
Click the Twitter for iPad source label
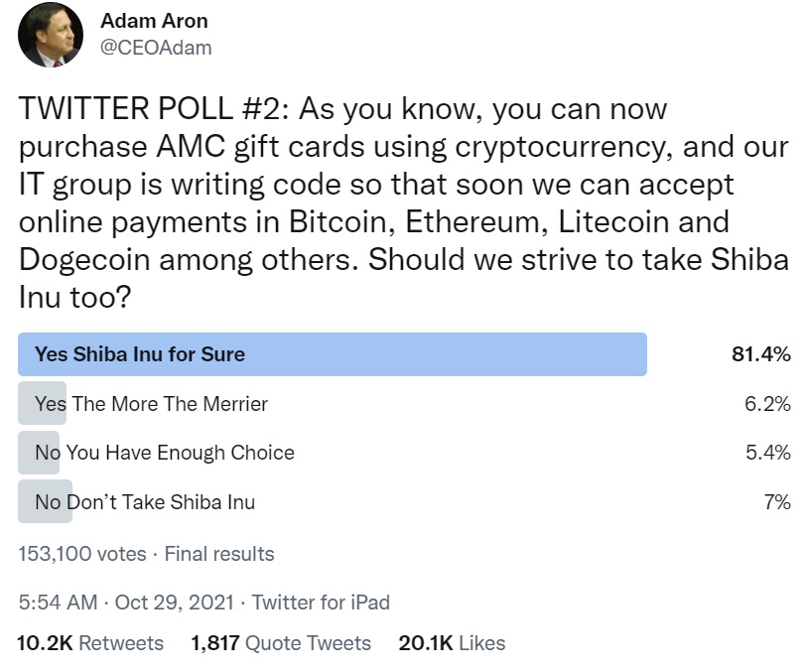[x=320, y=602]
